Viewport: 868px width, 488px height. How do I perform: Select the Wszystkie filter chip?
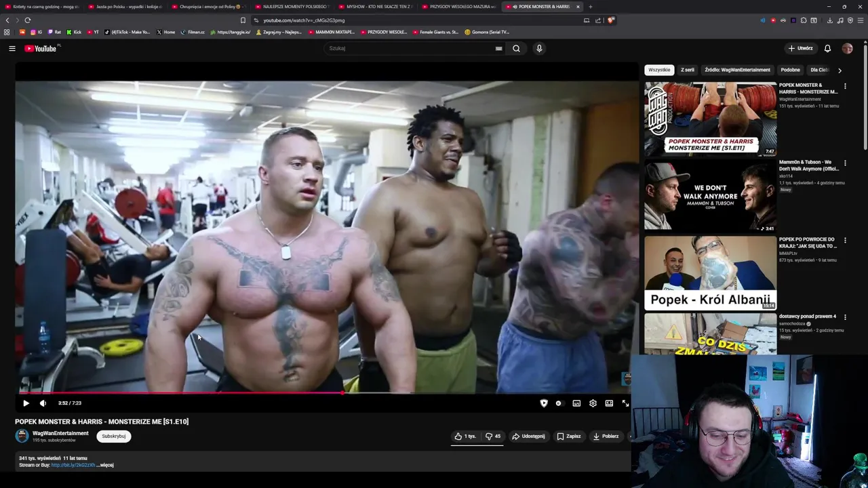[659, 70]
